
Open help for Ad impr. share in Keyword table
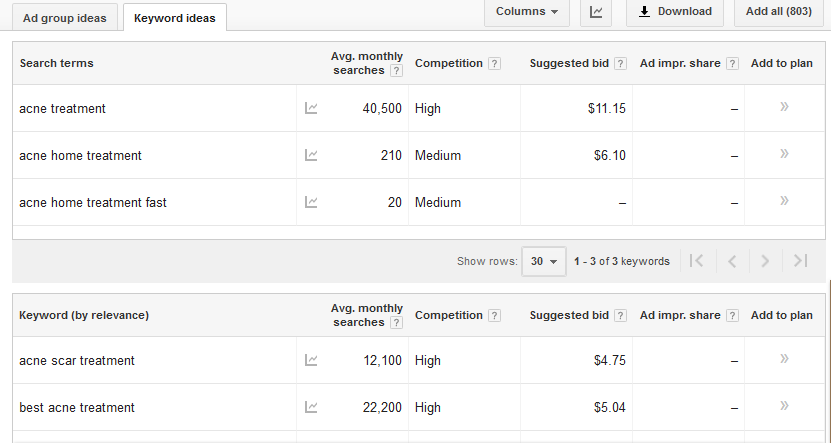point(732,316)
